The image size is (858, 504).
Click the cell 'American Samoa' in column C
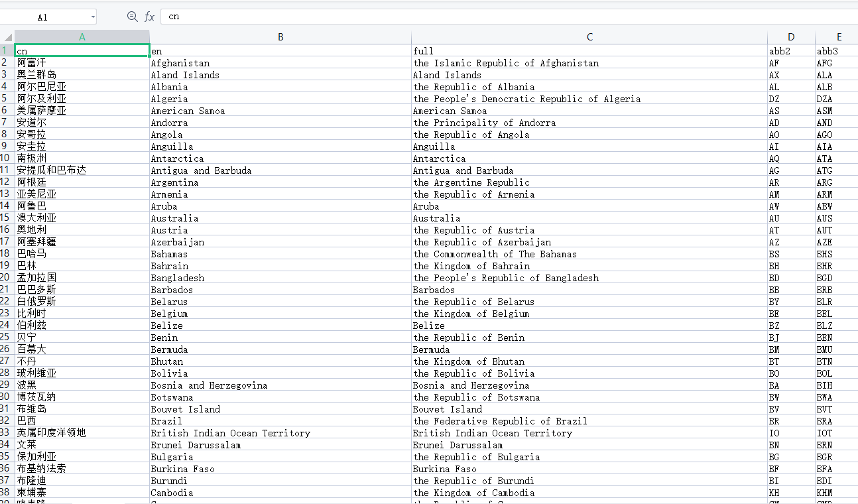[x=589, y=111]
